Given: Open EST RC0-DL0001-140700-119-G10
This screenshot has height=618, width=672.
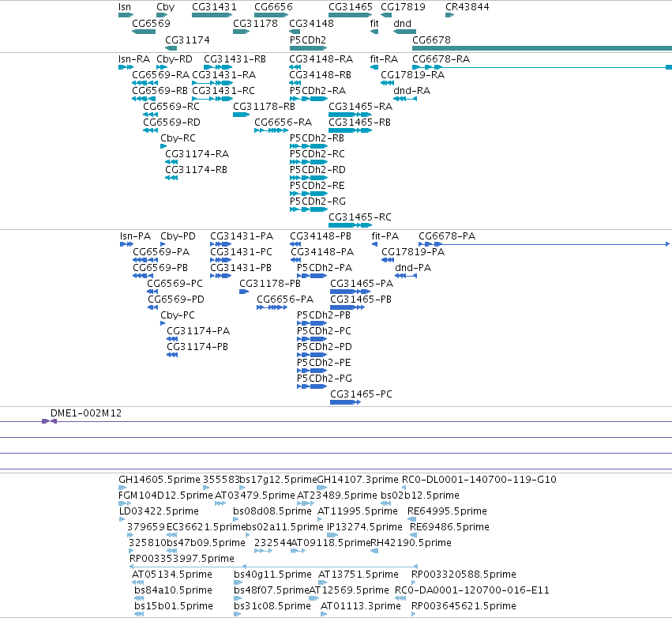Looking at the screenshot, I should [404, 488].
